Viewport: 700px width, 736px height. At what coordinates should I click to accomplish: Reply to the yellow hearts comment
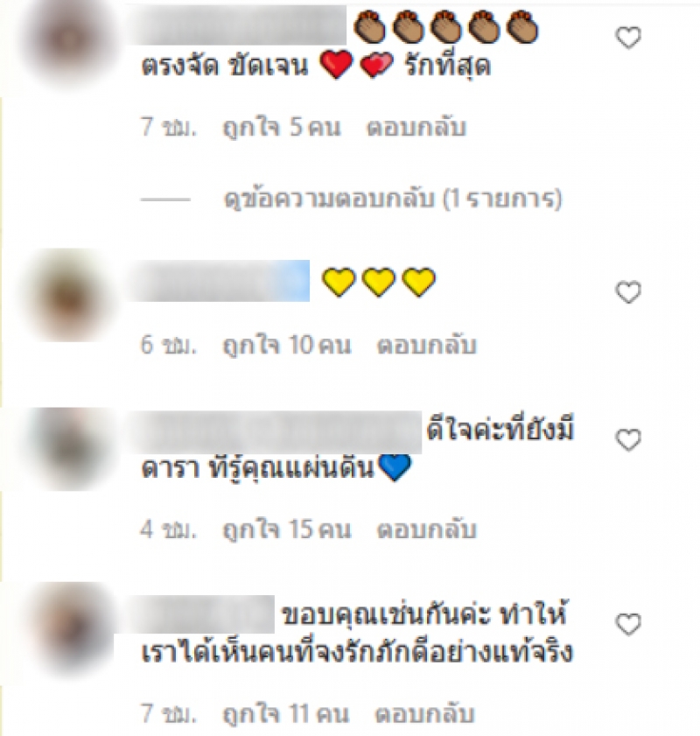426,345
